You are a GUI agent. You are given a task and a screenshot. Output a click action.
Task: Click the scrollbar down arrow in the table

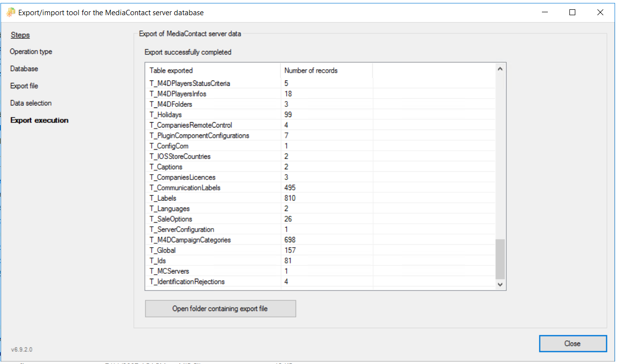click(x=500, y=284)
